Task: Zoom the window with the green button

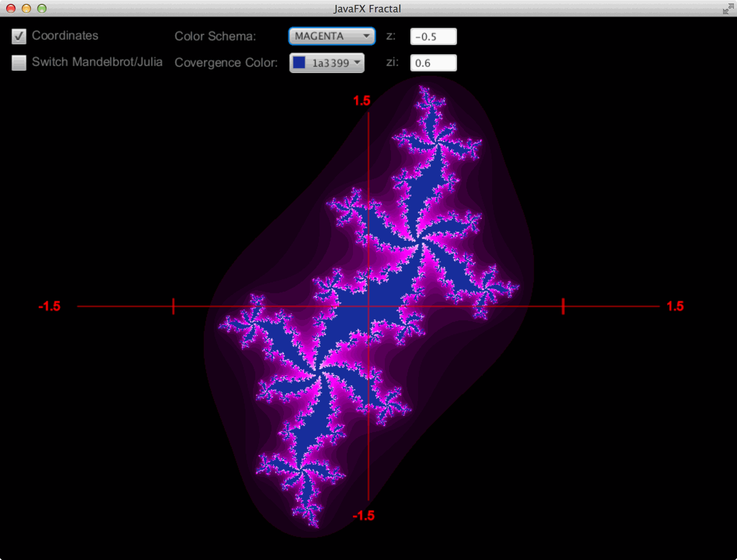Action: (42, 9)
